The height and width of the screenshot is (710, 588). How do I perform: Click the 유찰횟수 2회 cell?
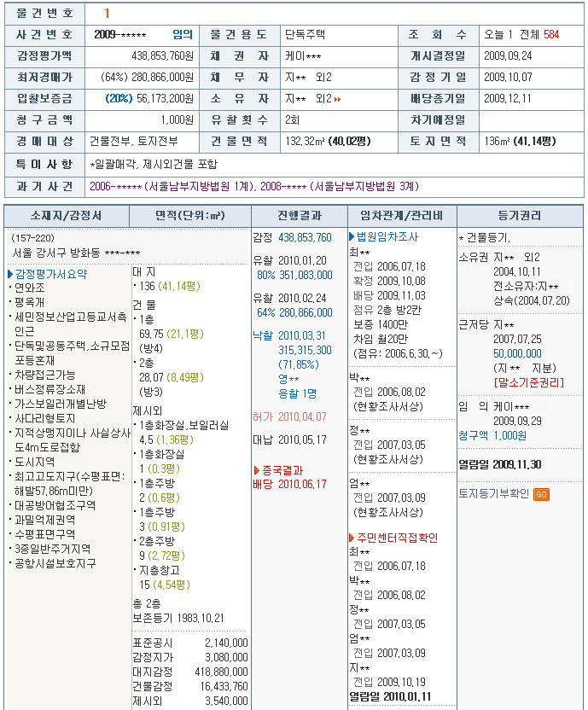pos(339,120)
